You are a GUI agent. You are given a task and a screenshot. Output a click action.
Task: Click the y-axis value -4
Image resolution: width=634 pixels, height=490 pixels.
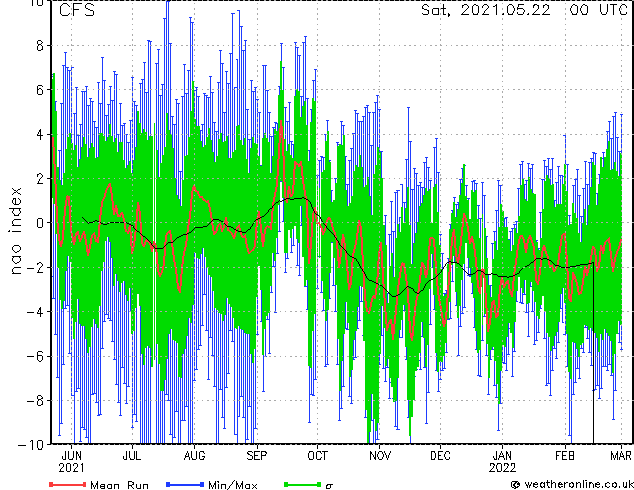point(35,312)
